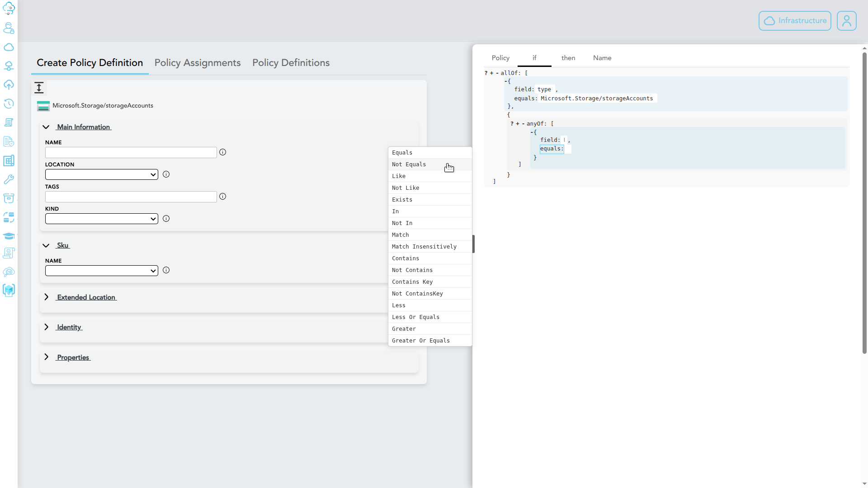This screenshot has height=488, width=868.
Task: Collapse the Main Information section
Action: (46, 127)
